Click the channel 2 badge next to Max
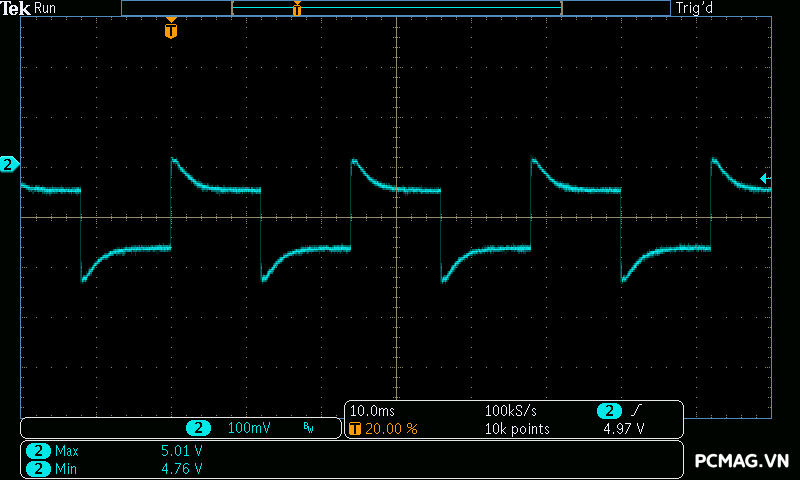The height and width of the screenshot is (480, 800). click(38, 451)
